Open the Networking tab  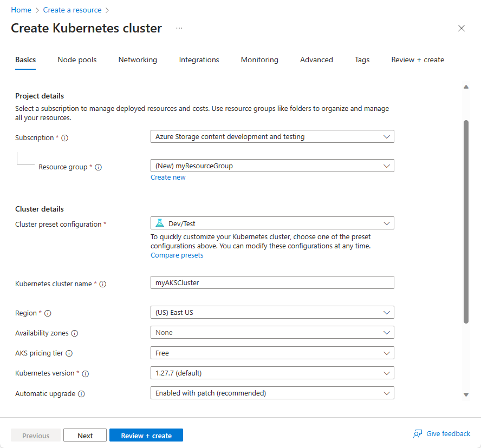click(x=138, y=60)
